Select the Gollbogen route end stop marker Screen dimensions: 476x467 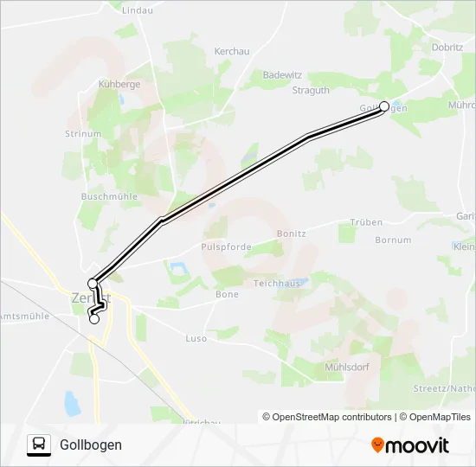[x=384, y=106]
